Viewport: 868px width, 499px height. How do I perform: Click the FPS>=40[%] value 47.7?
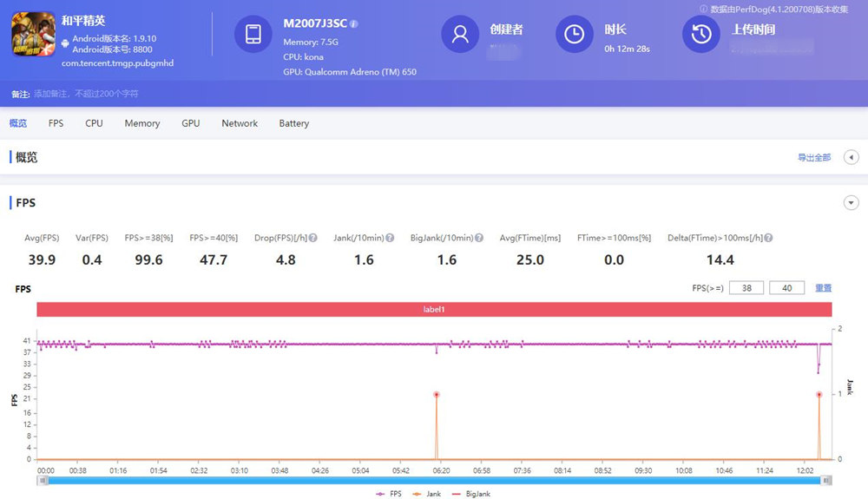pos(214,259)
